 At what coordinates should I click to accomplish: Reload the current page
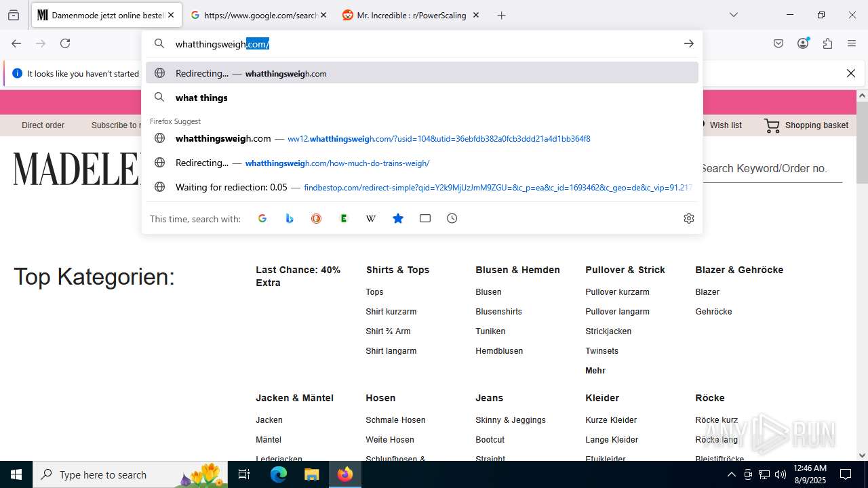click(65, 43)
